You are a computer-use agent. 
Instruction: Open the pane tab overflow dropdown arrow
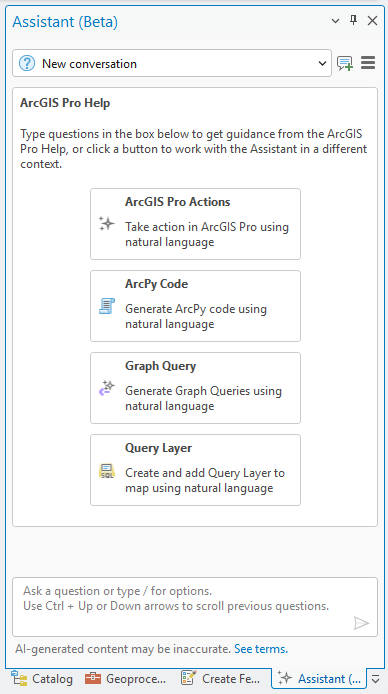[x=376, y=679]
